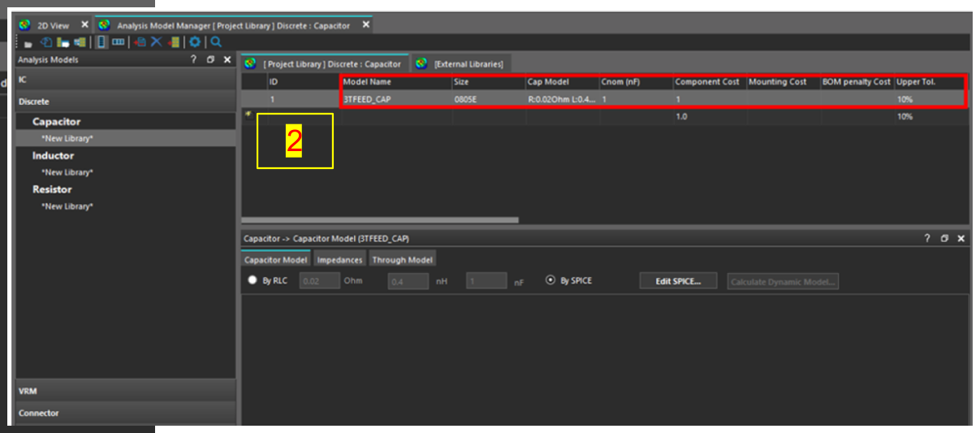Click the capacitance nF input field
This screenshot has width=980, height=433.
pyautogui.click(x=486, y=281)
